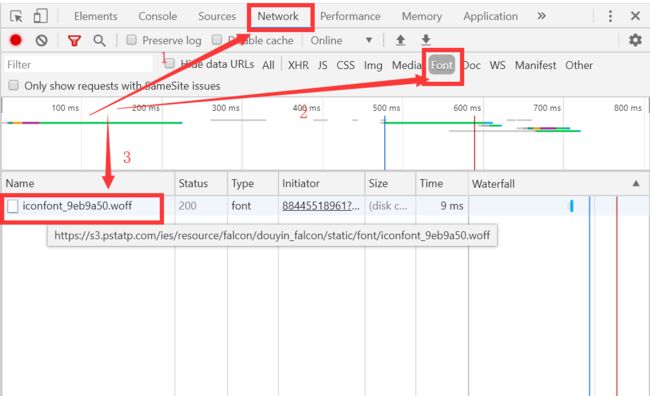Open the 88445518961 initiator link
This screenshot has height=396, width=650.
coord(321,206)
